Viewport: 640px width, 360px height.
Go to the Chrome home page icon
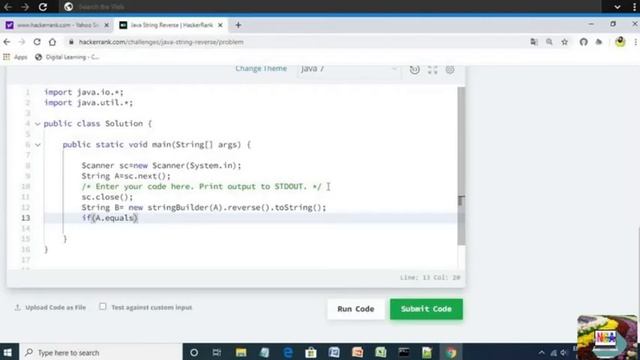(52, 42)
